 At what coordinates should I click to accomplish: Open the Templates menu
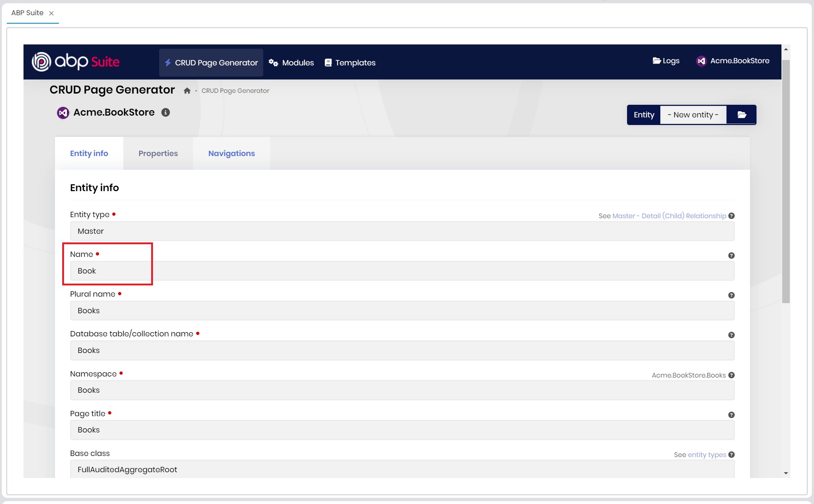point(350,63)
